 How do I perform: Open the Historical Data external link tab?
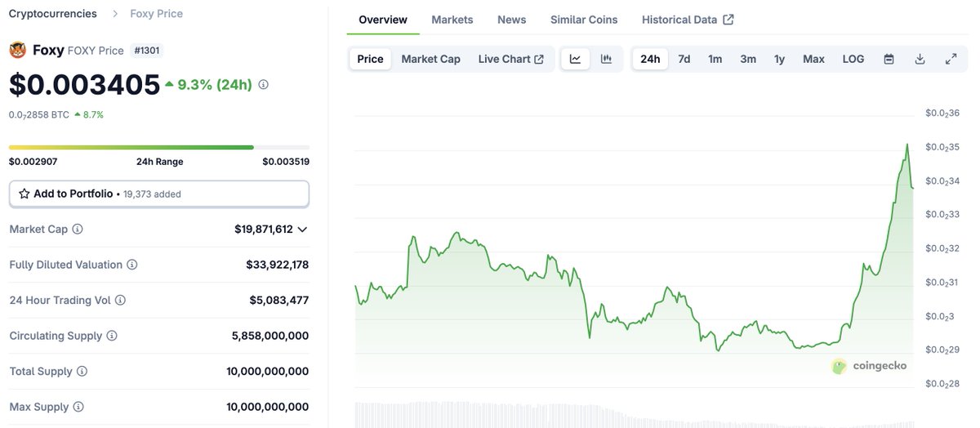688,20
